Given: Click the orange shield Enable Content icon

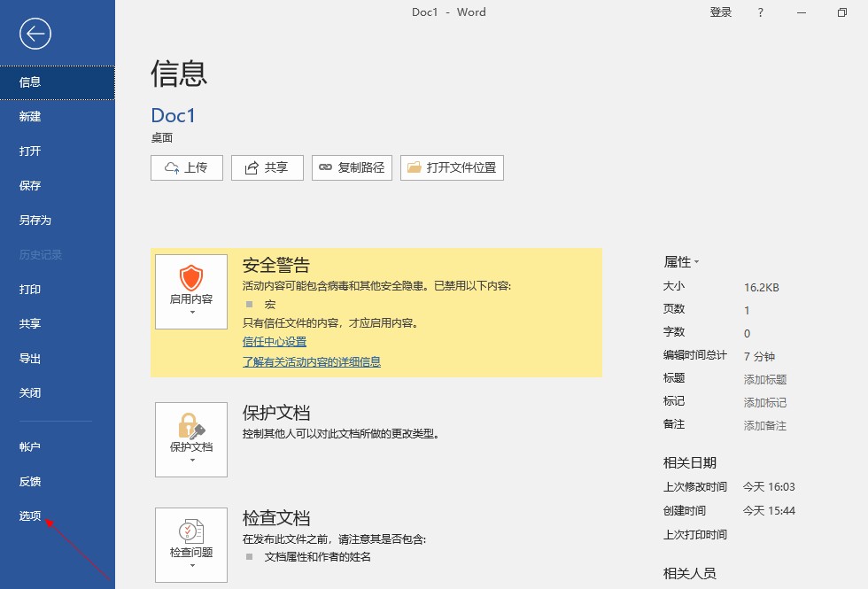Looking at the screenshot, I should (191, 277).
